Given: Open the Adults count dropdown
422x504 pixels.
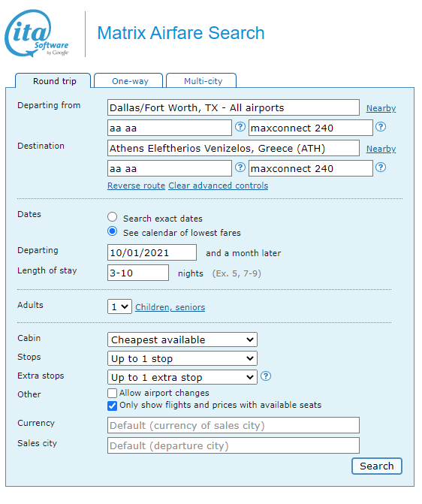Looking at the screenshot, I should (x=119, y=306).
